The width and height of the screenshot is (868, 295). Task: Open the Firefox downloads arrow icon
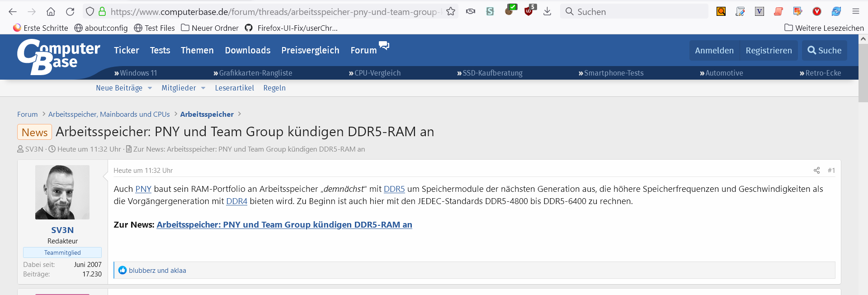tap(547, 12)
